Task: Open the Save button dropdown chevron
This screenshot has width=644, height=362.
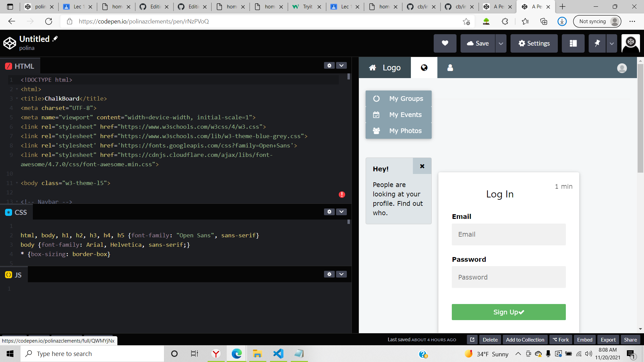Action: [x=501, y=43]
